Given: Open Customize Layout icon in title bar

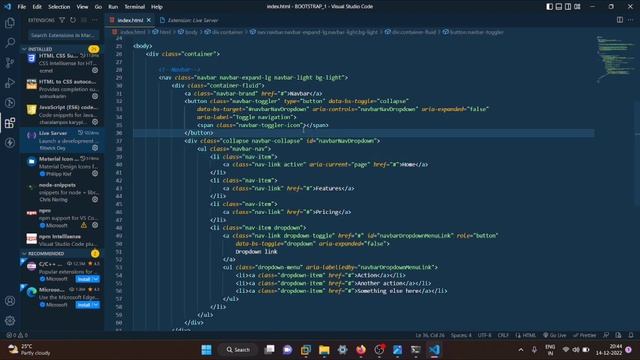Looking at the screenshot, I should 577,7.
